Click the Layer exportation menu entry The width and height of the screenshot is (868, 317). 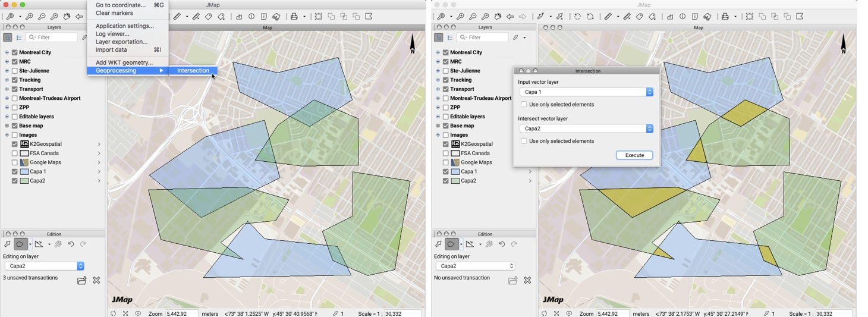pos(122,42)
